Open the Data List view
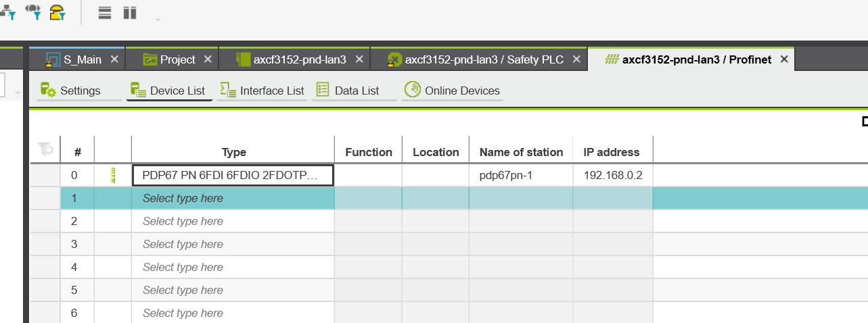 point(354,91)
